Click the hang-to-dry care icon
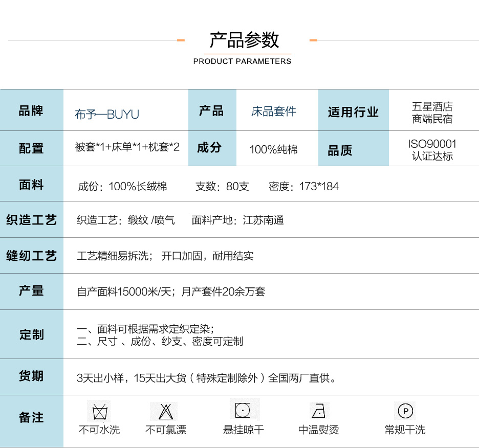479x448 pixels. click(243, 410)
